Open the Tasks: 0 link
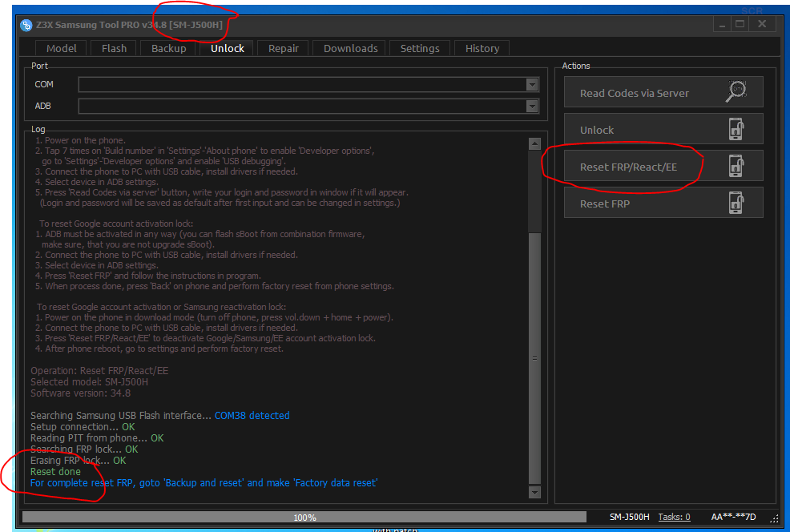The width and height of the screenshot is (790, 532). tap(674, 517)
